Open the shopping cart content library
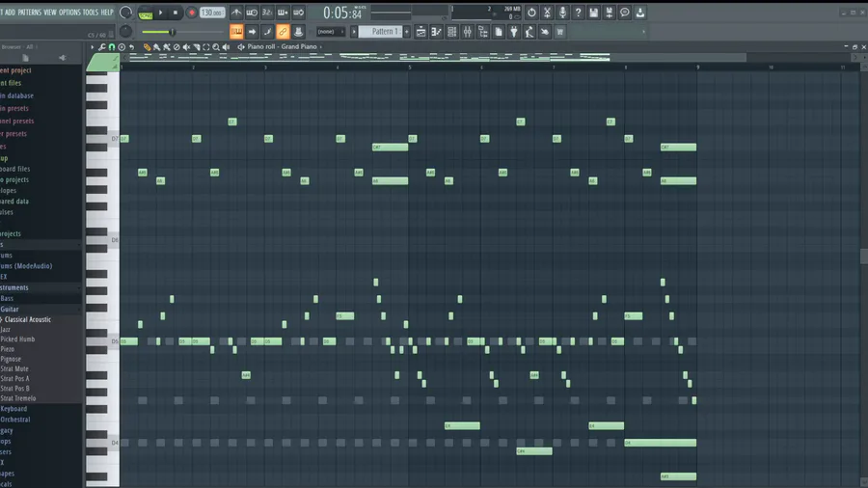The width and height of the screenshot is (868, 488). [x=560, y=32]
